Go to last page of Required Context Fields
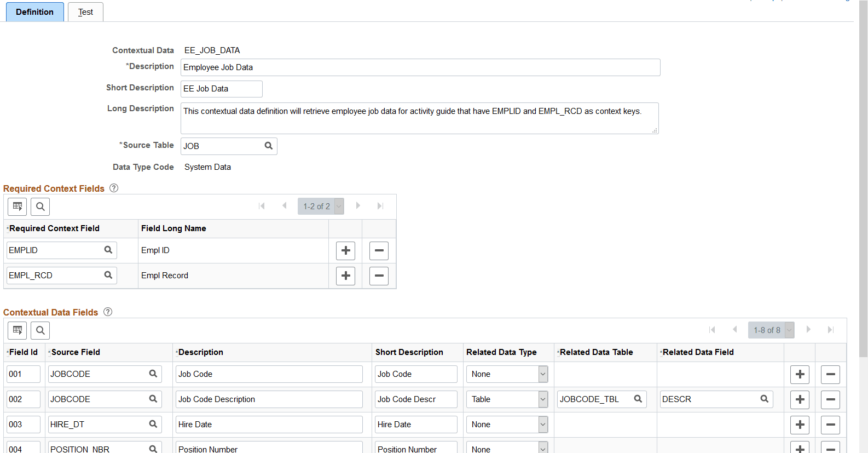Viewport: 868px width, 453px height. (380, 206)
